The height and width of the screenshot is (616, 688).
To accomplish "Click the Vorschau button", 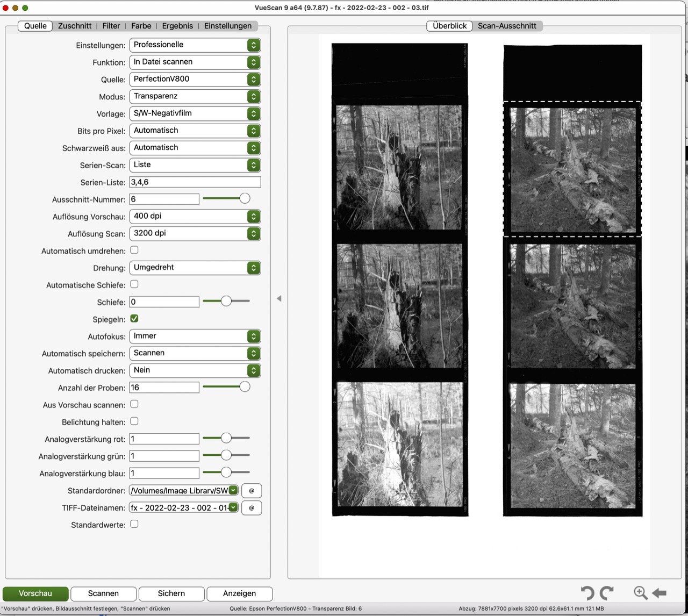I will [x=35, y=593].
